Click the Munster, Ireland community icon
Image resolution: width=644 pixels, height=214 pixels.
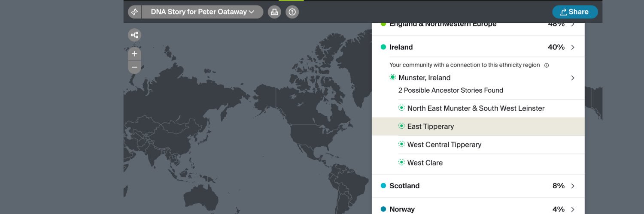pos(392,78)
